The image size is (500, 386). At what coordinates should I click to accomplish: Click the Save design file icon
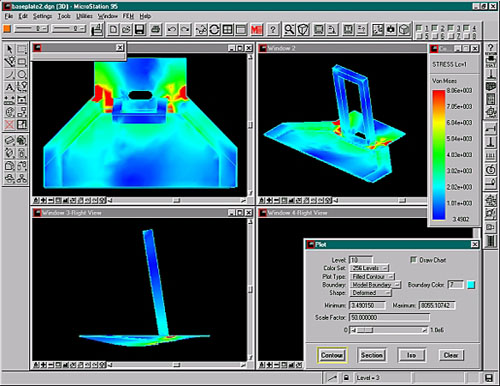pos(140,30)
